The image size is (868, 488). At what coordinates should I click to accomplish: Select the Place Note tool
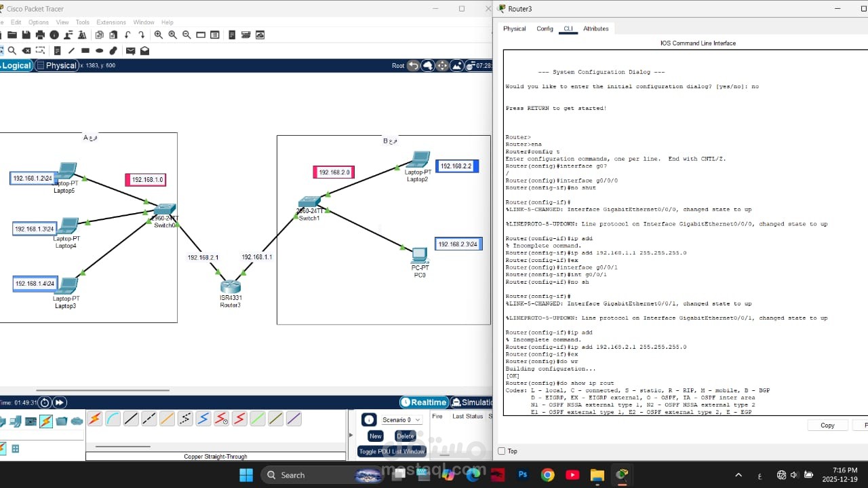57,50
